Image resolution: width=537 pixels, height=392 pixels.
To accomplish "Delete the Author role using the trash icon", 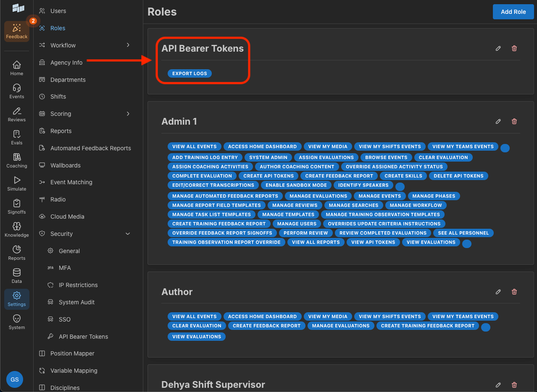I will click(x=514, y=292).
